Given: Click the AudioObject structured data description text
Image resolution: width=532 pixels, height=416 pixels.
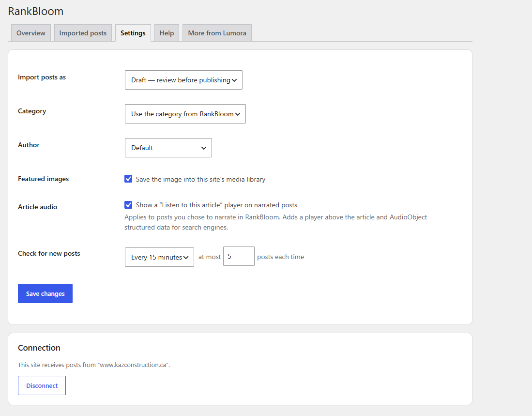Looking at the screenshot, I should [275, 222].
